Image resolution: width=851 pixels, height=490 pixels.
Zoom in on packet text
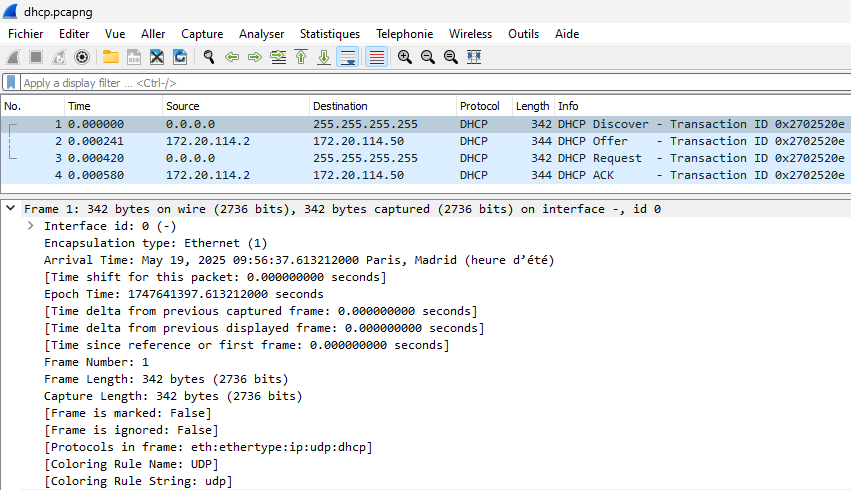click(x=404, y=57)
